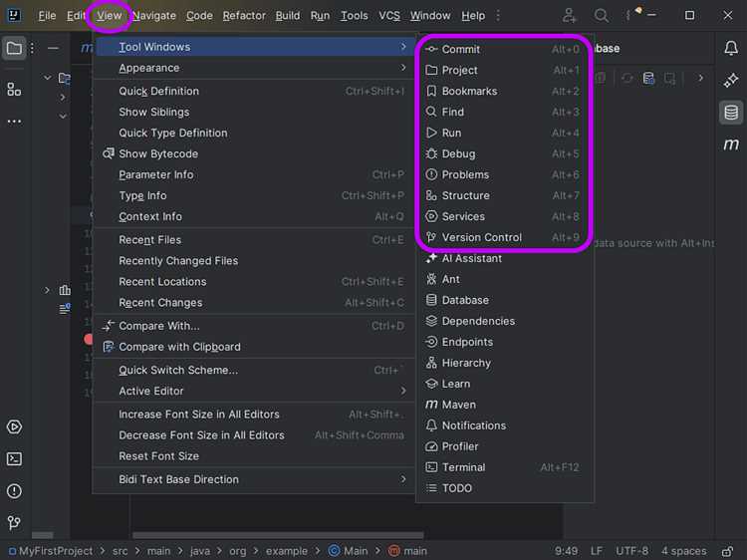
Task: Open Problems tool window entry
Action: 504,175
